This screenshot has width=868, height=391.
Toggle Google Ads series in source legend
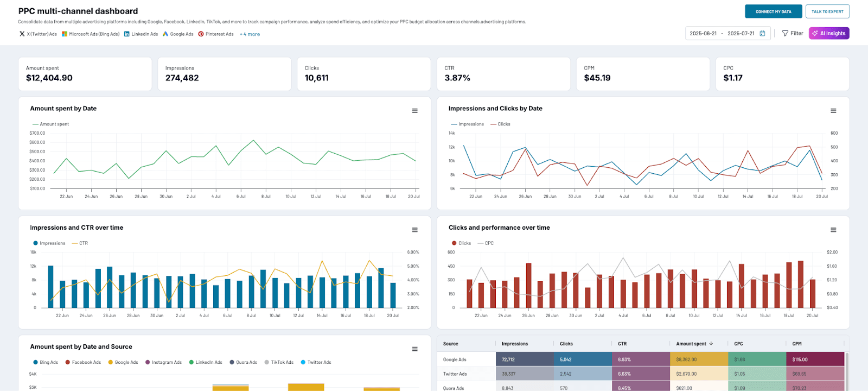123,362
